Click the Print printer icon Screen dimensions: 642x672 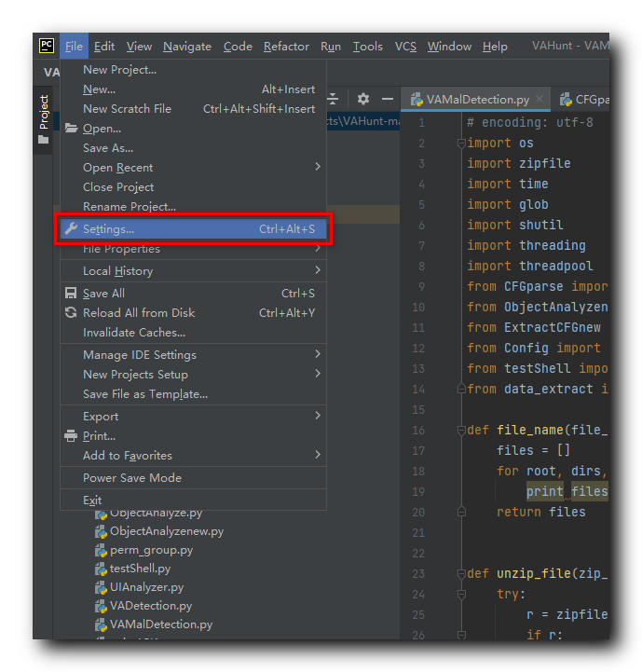click(x=71, y=436)
